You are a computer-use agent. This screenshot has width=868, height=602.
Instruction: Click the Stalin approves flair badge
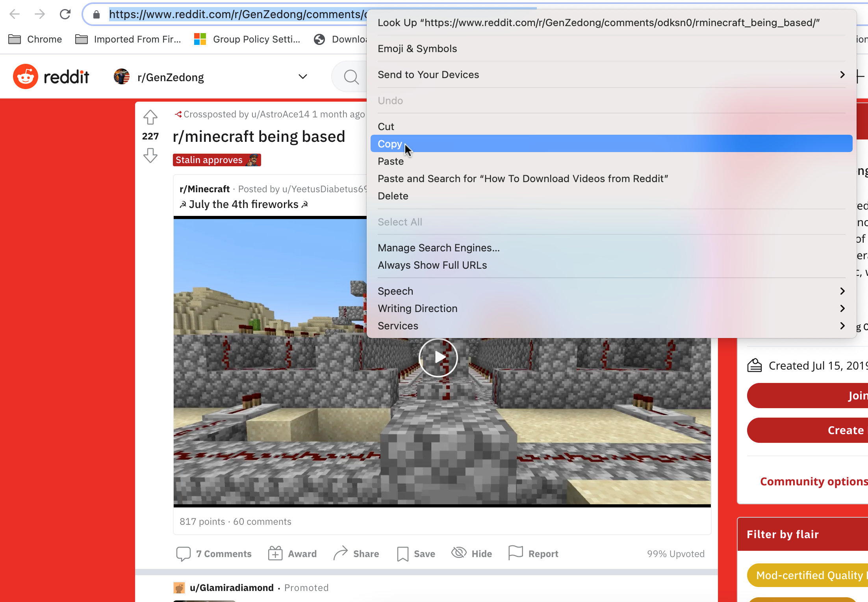pyautogui.click(x=217, y=159)
